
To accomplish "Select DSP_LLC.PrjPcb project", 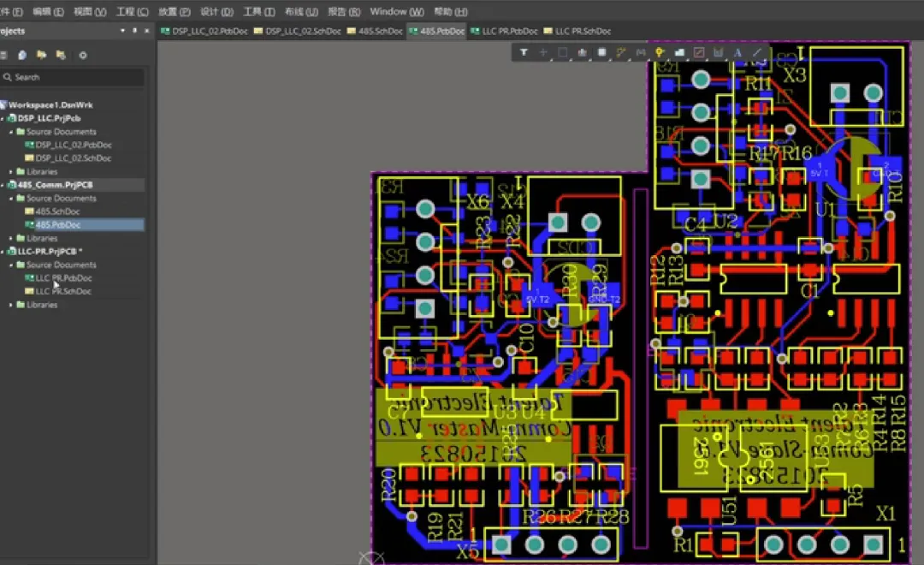I will [48, 118].
